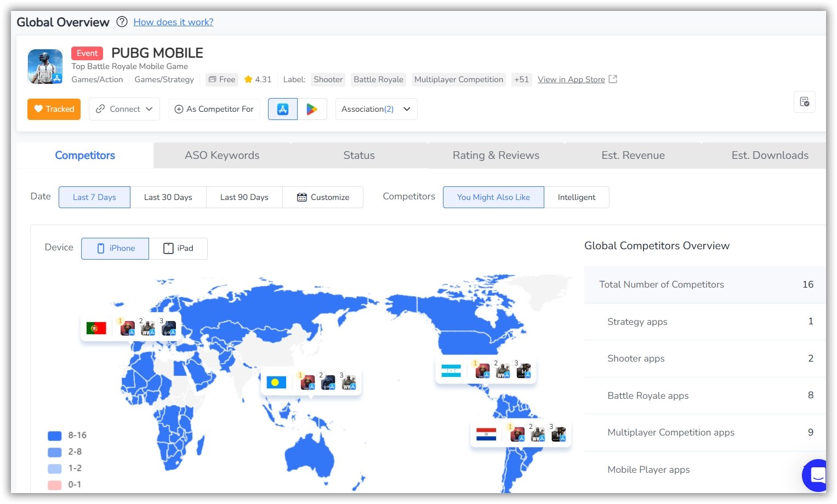The width and height of the screenshot is (837, 504).
Task: Expand the Connect dropdown
Action: click(x=124, y=109)
